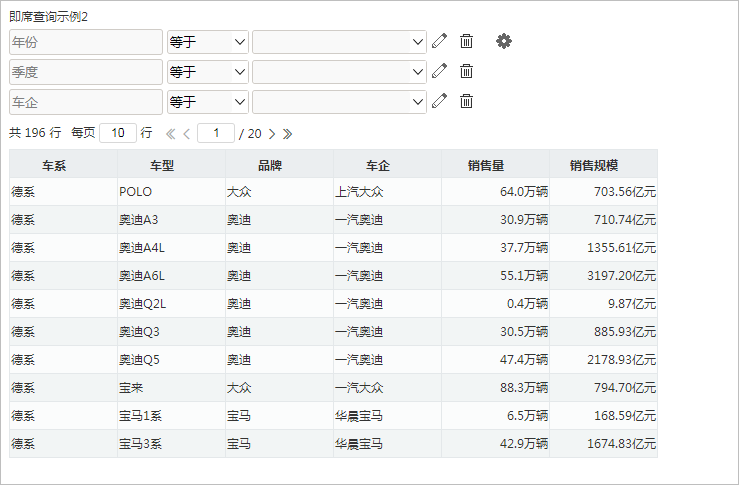Go to the next page
This screenshot has height=485, width=739.
[x=272, y=134]
